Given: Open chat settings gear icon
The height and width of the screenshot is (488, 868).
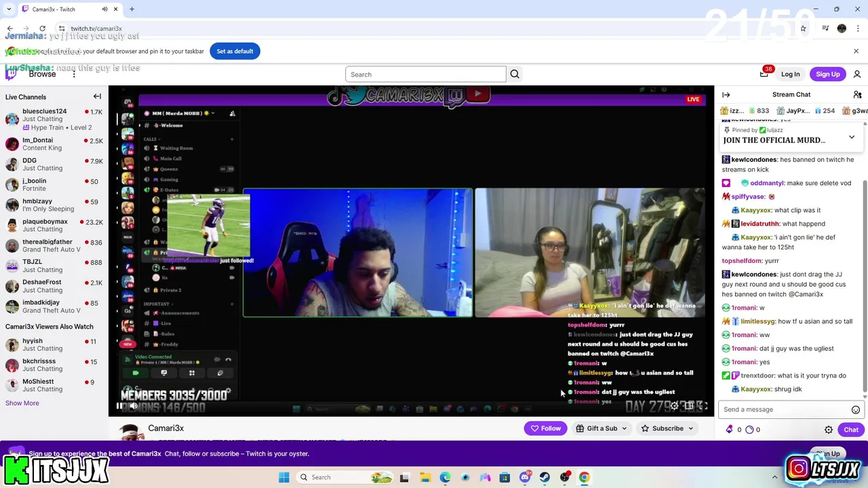Looking at the screenshot, I should [829, 430].
